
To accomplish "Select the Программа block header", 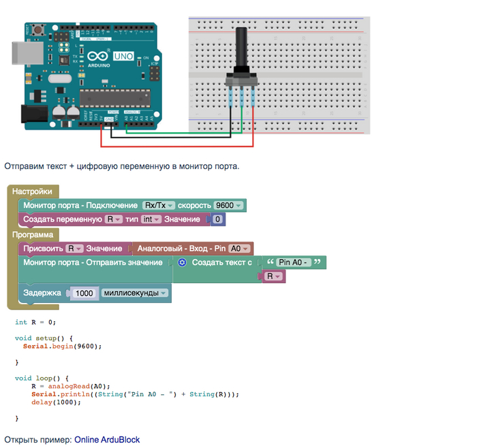I will point(33,235).
